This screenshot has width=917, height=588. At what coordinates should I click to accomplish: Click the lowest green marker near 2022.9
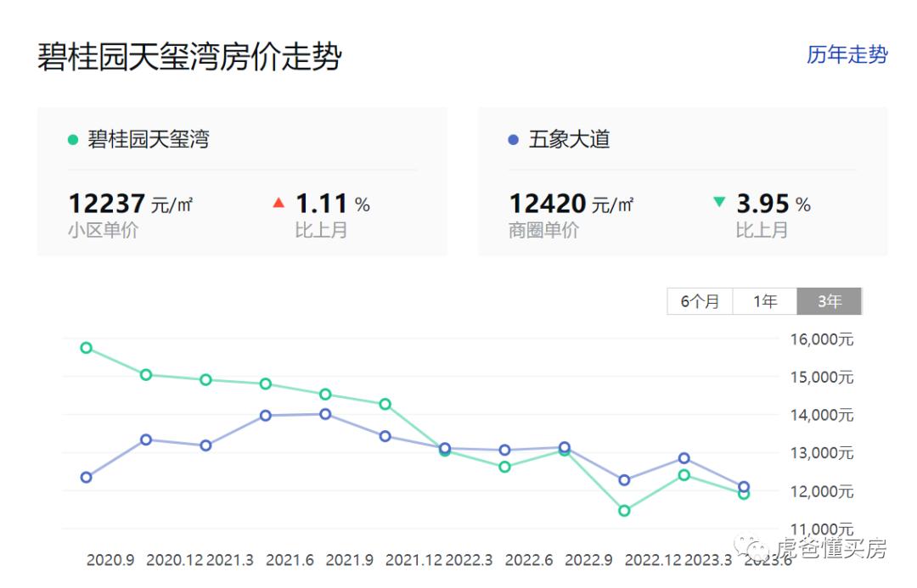tap(625, 510)
